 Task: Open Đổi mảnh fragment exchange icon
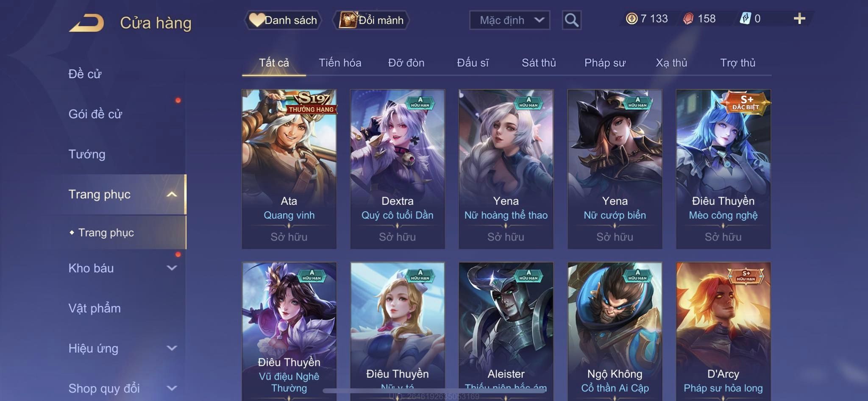(x=348, y=20)
